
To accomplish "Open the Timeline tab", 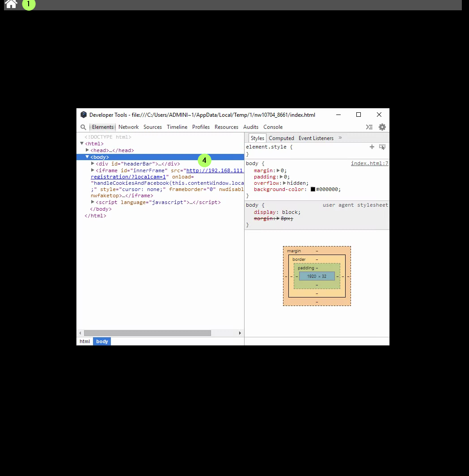I will click(x=177, y=127).
